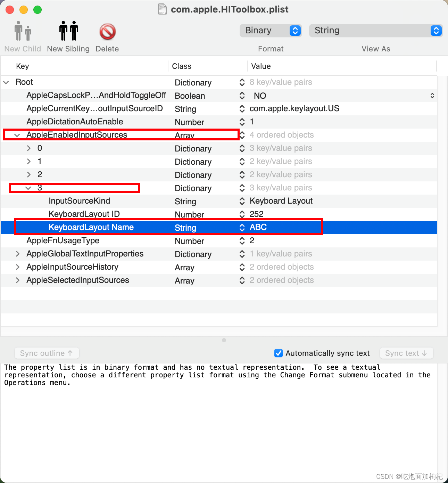Select the AppleDictationAutoEnable key
448x483 pixels.
click(x=75, y=122)
